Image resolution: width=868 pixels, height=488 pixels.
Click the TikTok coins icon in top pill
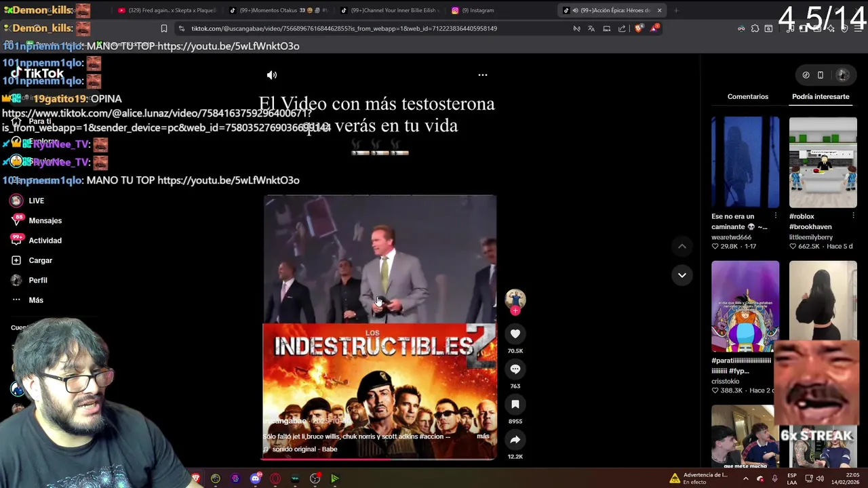pyautogui.click(x=806, y=75)
